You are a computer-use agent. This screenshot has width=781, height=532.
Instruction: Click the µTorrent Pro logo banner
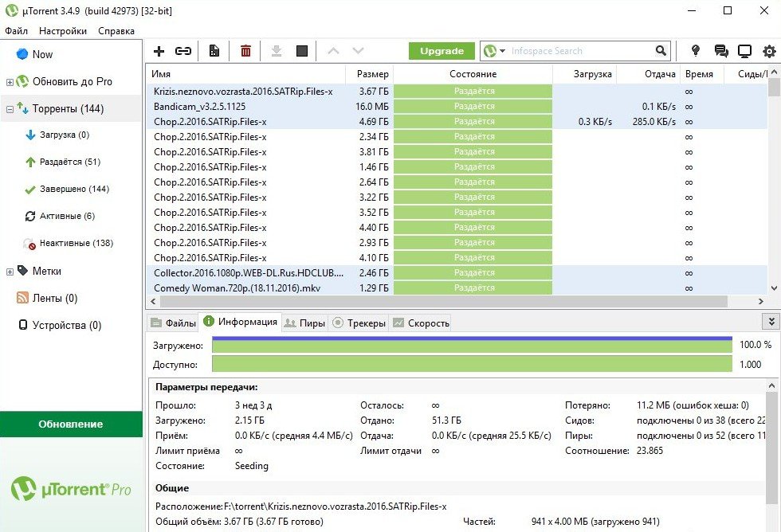click(71, 489)
